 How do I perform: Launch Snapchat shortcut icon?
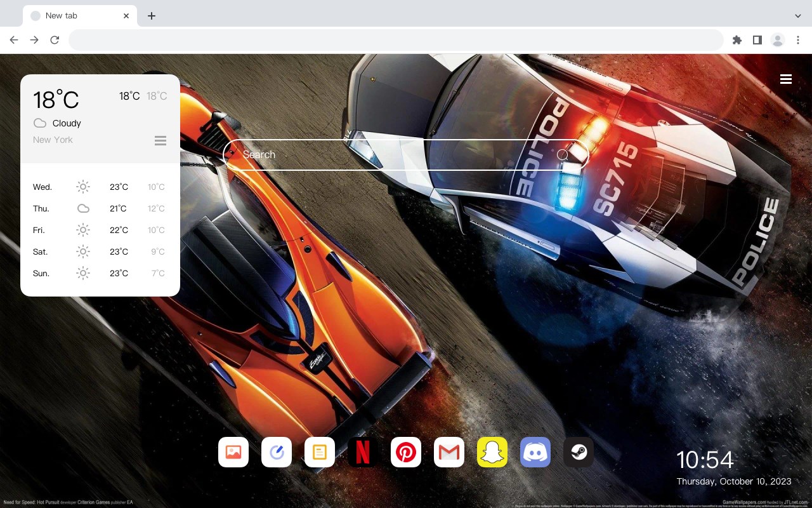tap(492, 452)
